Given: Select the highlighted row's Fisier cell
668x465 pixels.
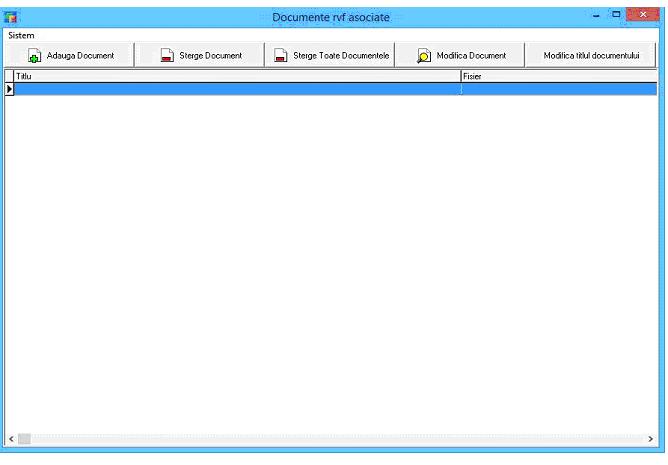Looking at the screenshot, I should tap(557, 89).
